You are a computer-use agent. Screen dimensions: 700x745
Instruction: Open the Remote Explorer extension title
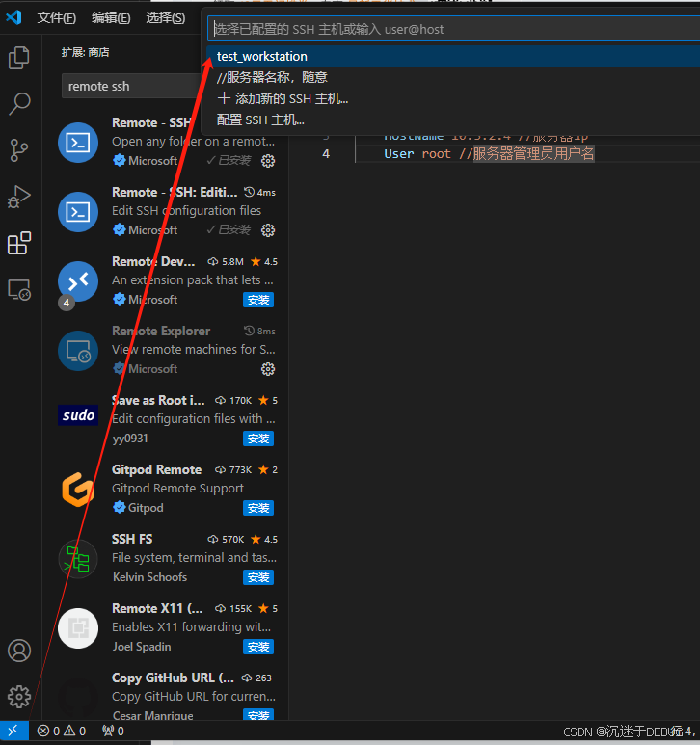click(x=161, y=331)
